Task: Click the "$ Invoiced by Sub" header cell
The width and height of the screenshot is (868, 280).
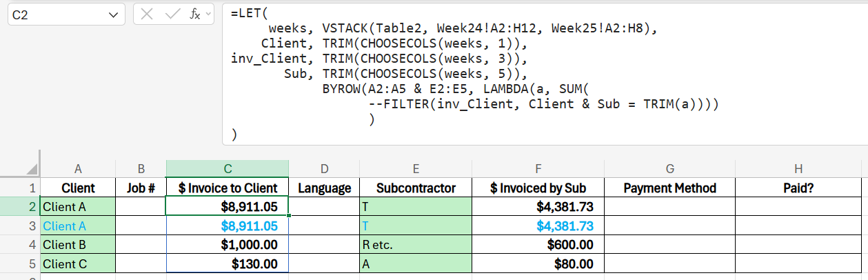Action: (x=538, y=188)
